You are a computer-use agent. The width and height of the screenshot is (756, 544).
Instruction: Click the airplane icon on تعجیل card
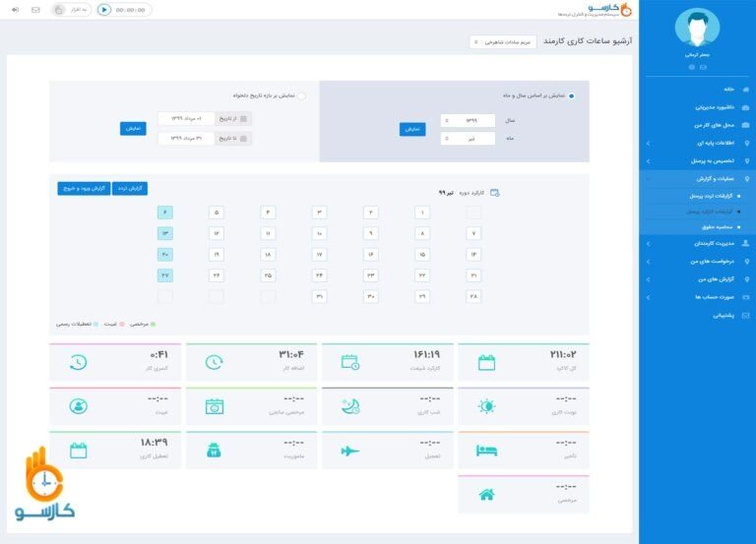point(350,451)
